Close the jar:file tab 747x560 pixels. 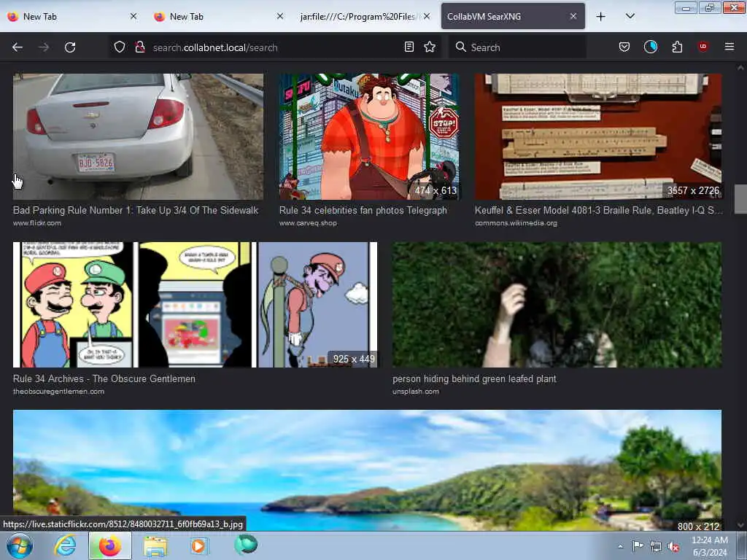tap(427, 16)
